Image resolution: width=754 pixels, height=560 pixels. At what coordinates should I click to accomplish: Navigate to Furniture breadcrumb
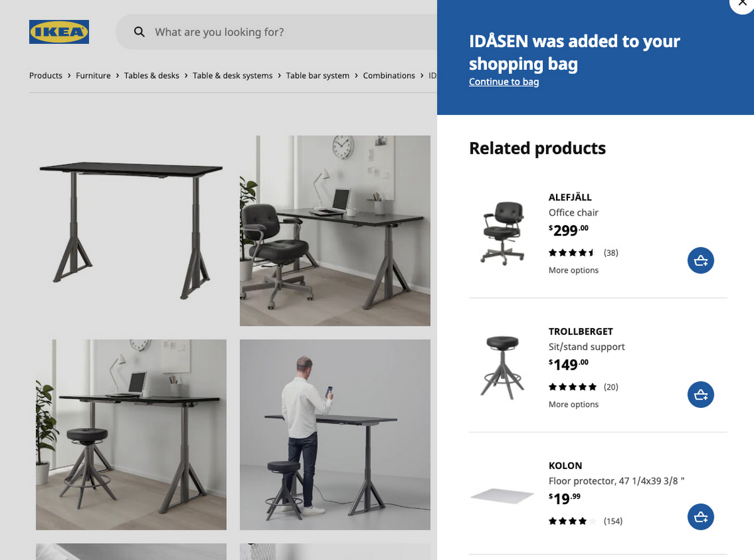click(x=93, y=75)
